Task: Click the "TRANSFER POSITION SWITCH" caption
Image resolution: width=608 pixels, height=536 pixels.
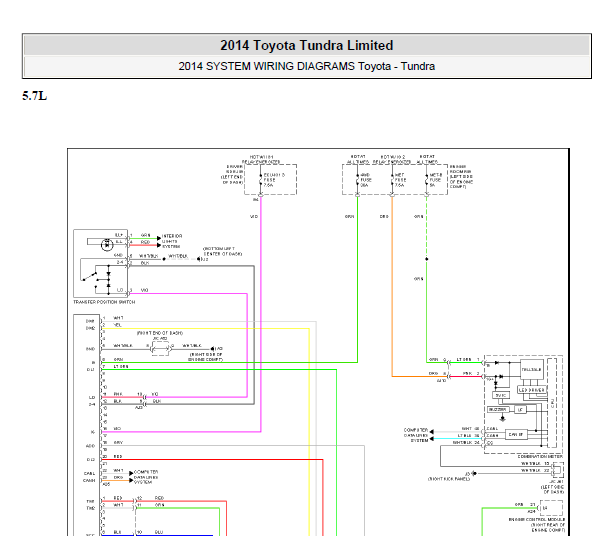Action: point(104,302)
